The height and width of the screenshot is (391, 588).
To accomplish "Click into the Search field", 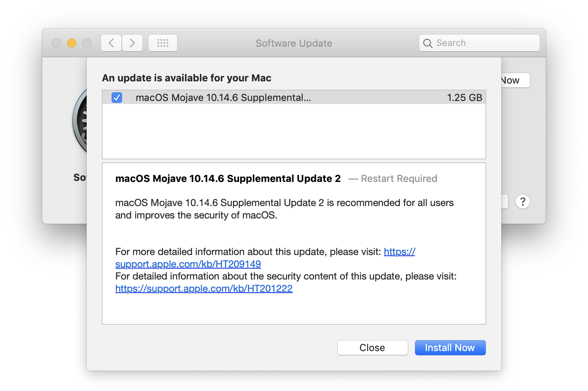I will coord(479,43).
